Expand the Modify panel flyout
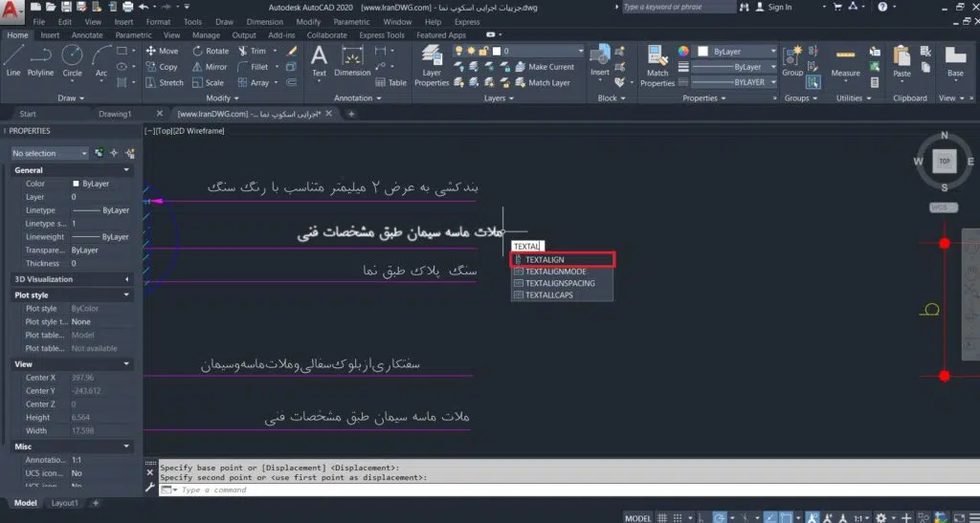The height and width of the screenshot is (523, 980). 222,98
